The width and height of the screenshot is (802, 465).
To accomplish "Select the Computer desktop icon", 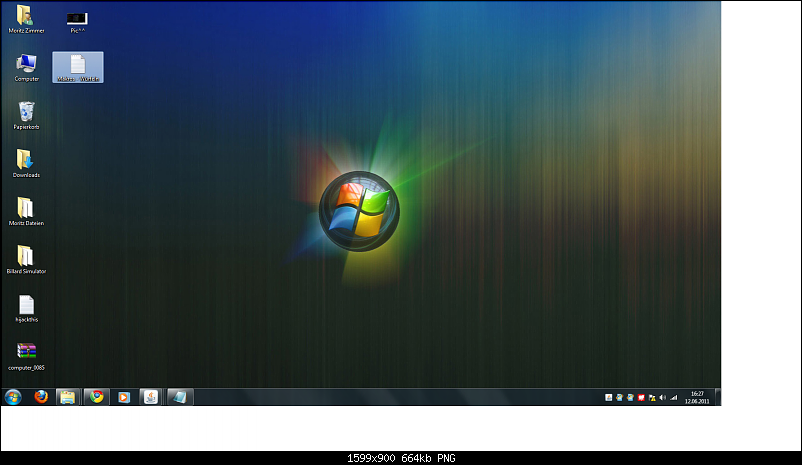I will (26, 68).
